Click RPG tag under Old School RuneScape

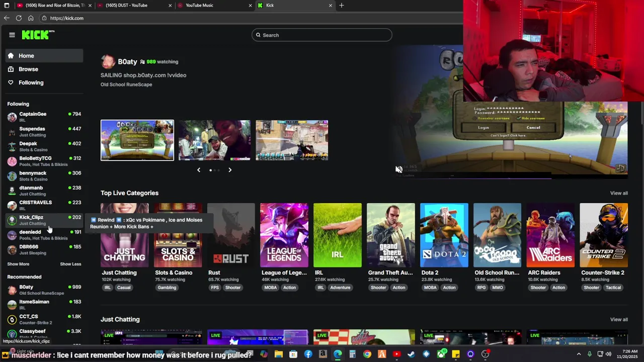(481, 288)
